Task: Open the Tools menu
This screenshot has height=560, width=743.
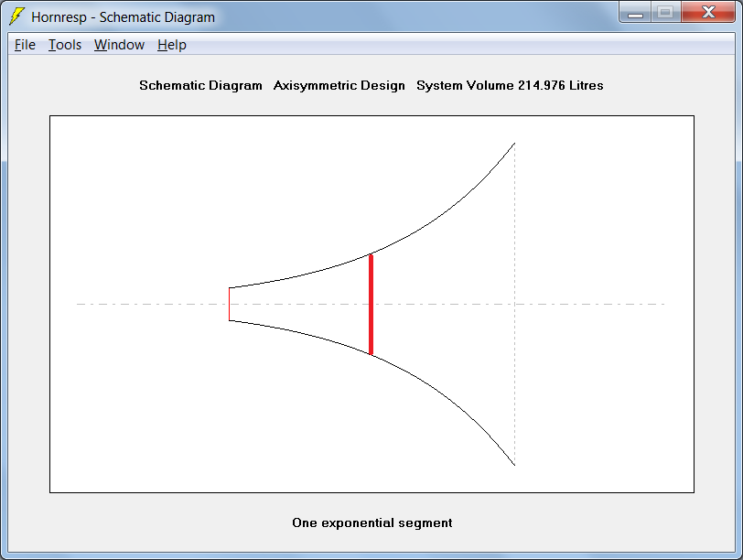Action: coord(65,45)
